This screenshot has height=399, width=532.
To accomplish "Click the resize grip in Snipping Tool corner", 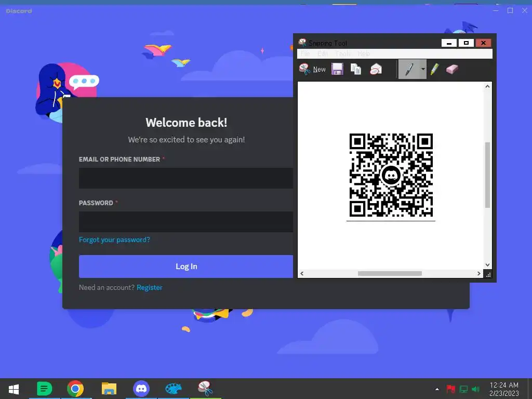I will pyautogui.click(x=488, y=274).
